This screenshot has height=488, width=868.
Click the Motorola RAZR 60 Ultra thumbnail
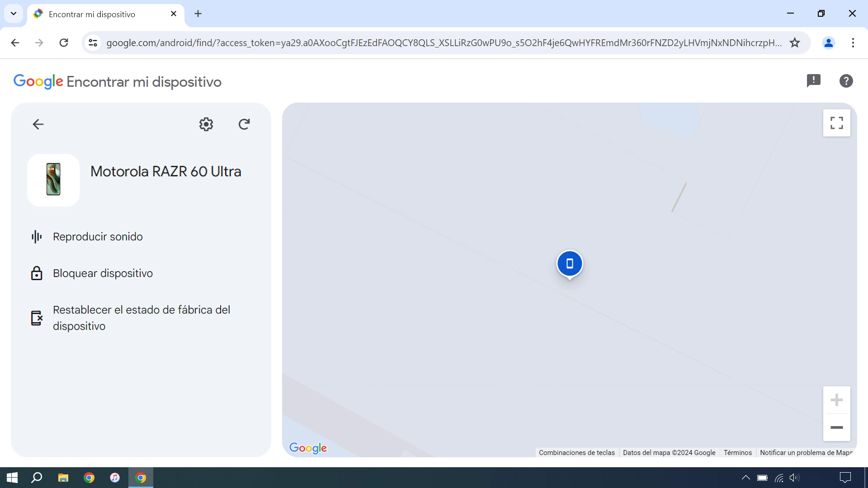[x=53, y=180]
